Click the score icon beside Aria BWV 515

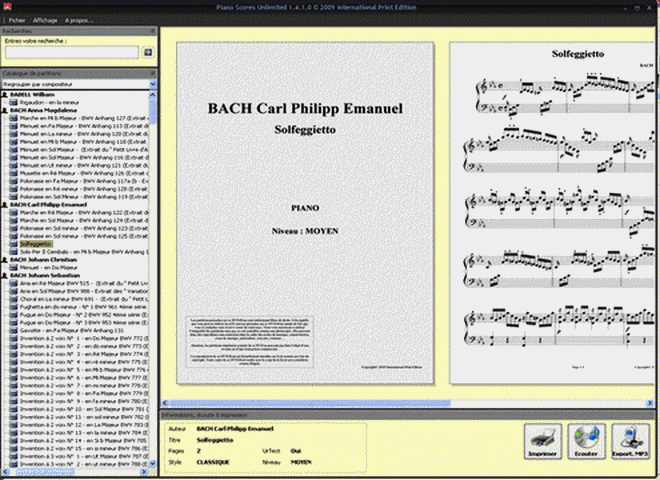[13, 283]
